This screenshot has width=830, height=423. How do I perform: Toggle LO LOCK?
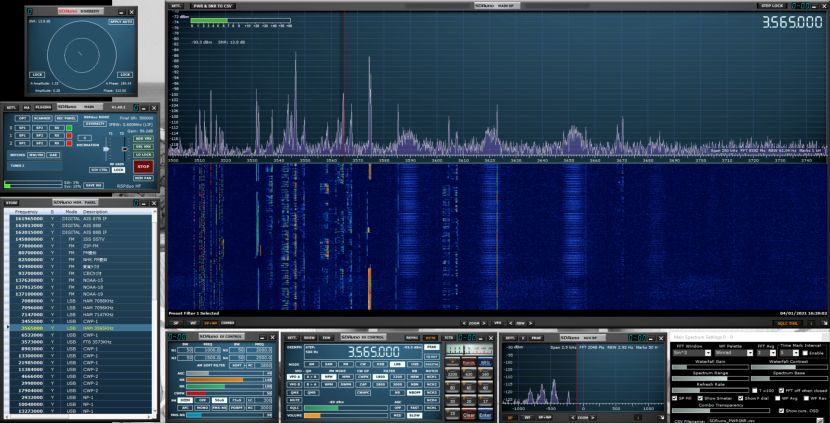tap(143, 155)
